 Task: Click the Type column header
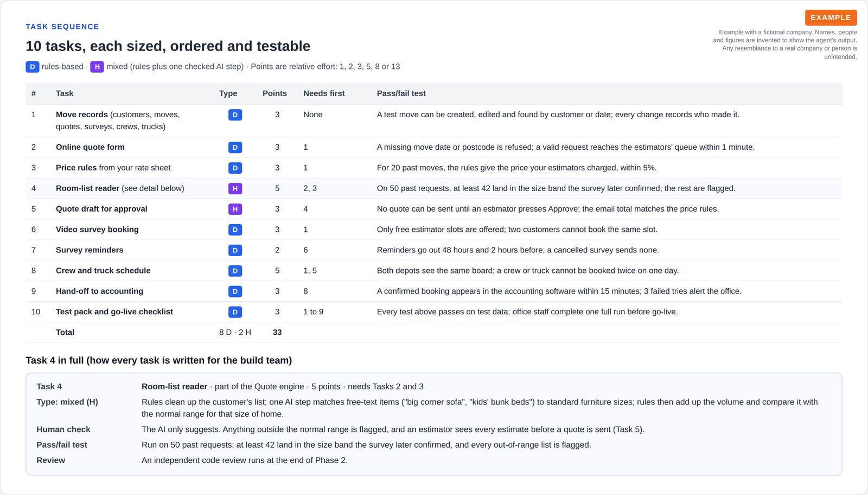228,93
